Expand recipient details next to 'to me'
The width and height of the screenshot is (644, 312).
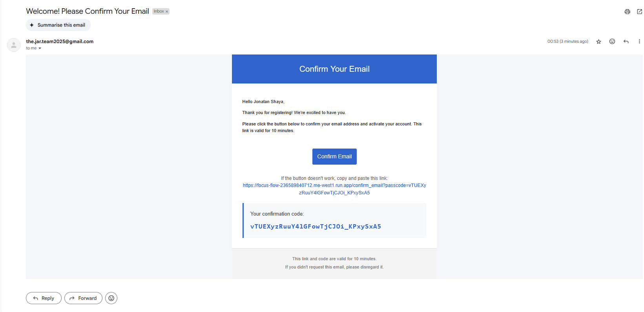coord(40,48)
